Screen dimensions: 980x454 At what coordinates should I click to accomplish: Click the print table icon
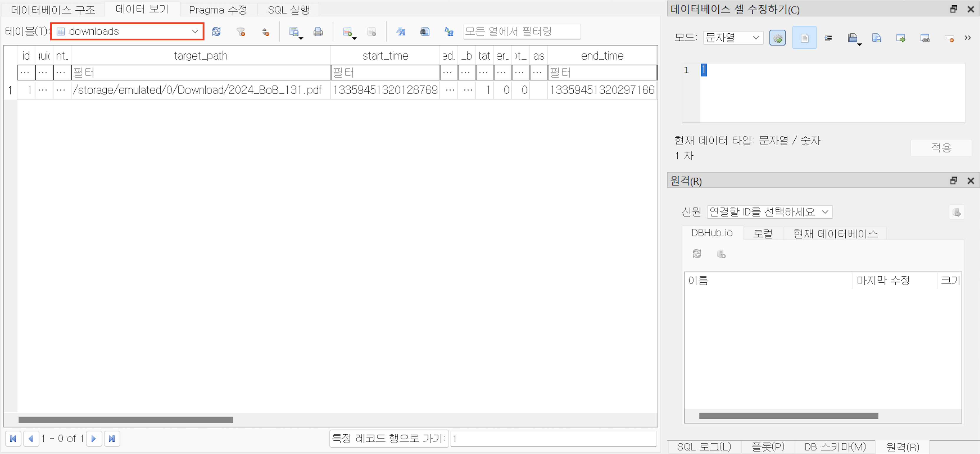pyautogui.click(x=318, y=32)
